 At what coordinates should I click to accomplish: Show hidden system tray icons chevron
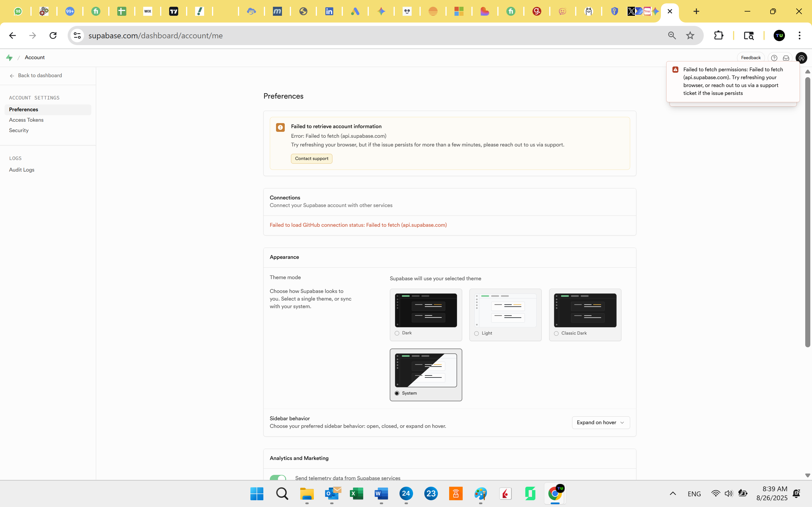click(x=673, y=493)
